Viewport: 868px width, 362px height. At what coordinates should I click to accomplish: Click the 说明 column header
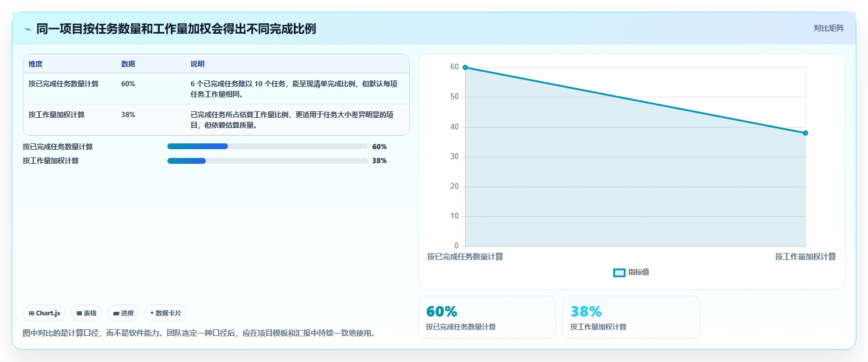coord(198,64)
